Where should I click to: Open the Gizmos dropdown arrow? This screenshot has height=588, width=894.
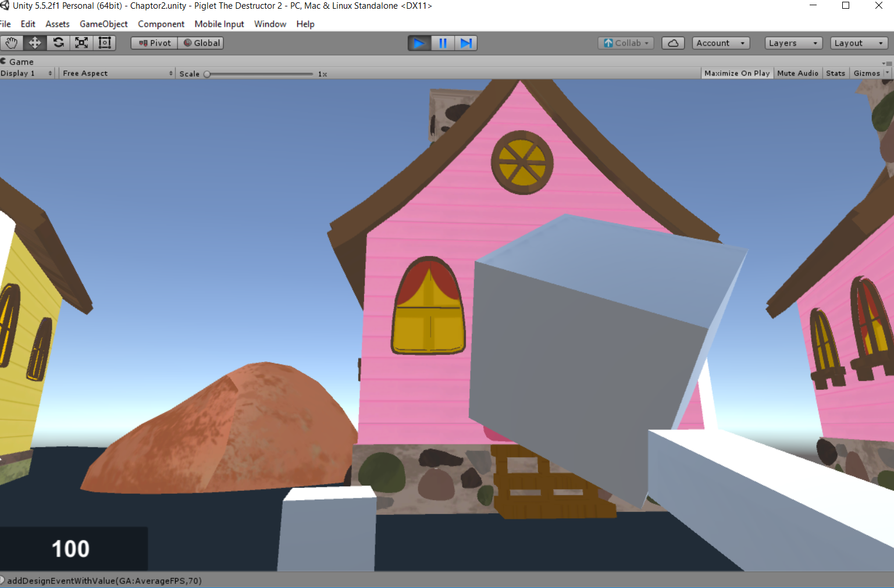click(887, 73)
